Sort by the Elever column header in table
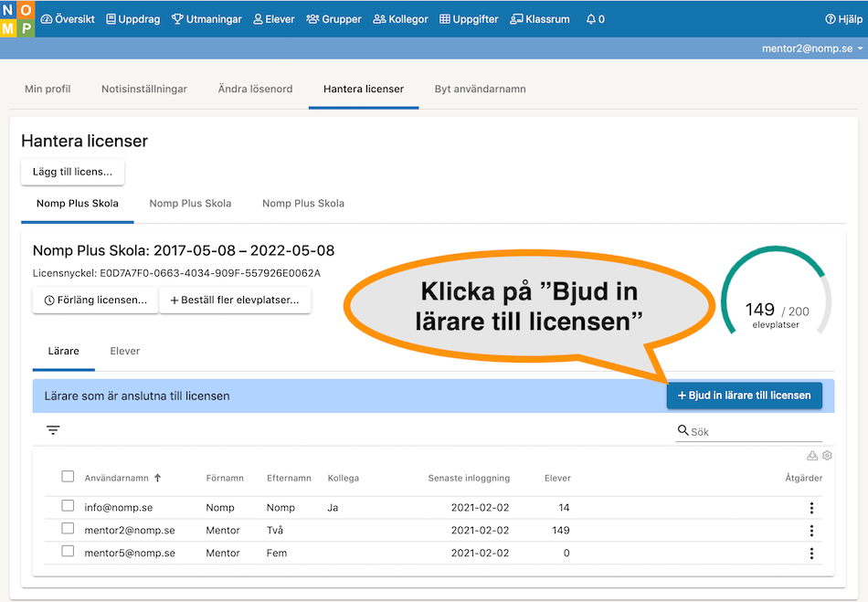 (557, 478)
